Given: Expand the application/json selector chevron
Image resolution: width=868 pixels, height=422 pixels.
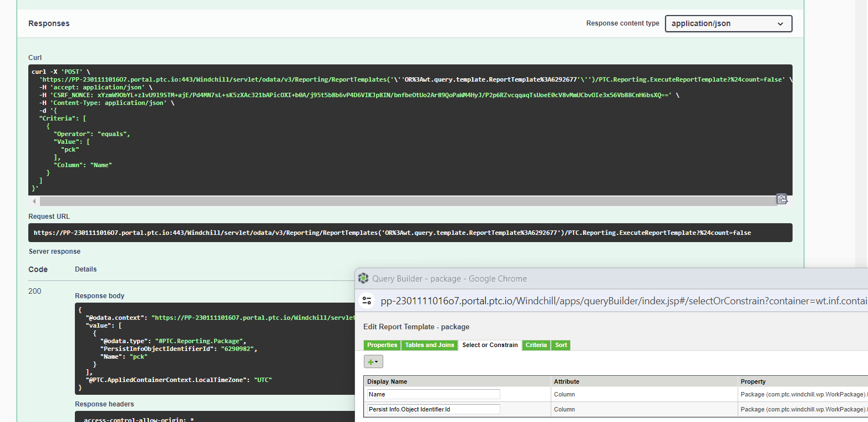Looking at the screenshot, I should pyautogui.click(x=780, y=23).
